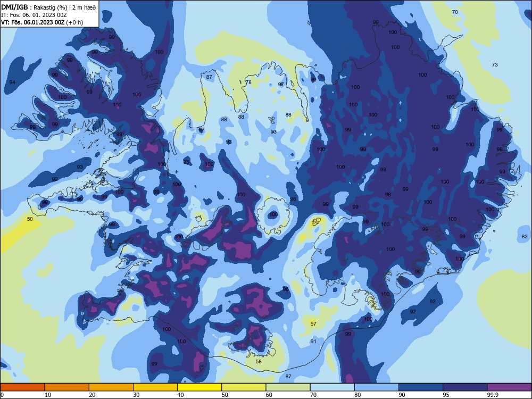The height and width of the screenshot is (399, 532).
Task: Click the map value "82" off the east coast
Action: 525,237
